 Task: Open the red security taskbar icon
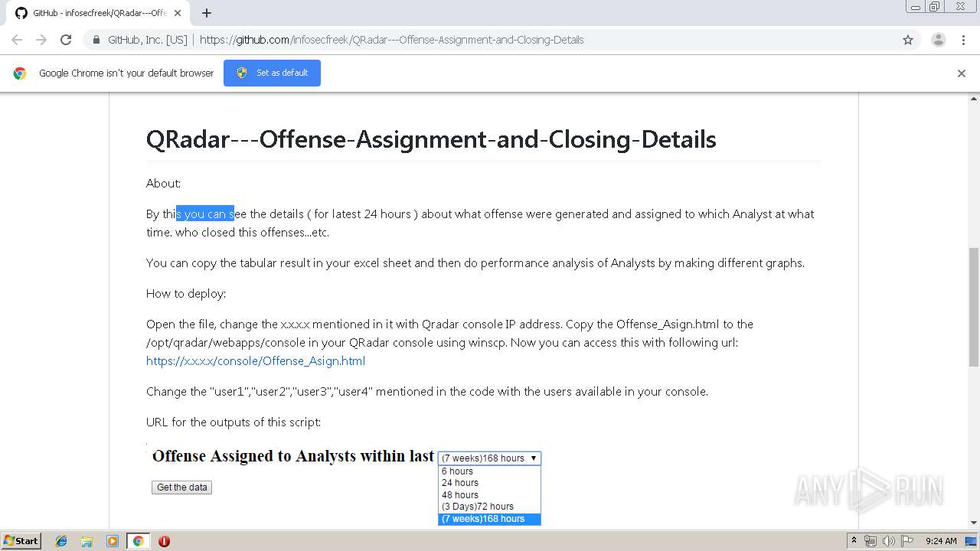tap(164, 541)
